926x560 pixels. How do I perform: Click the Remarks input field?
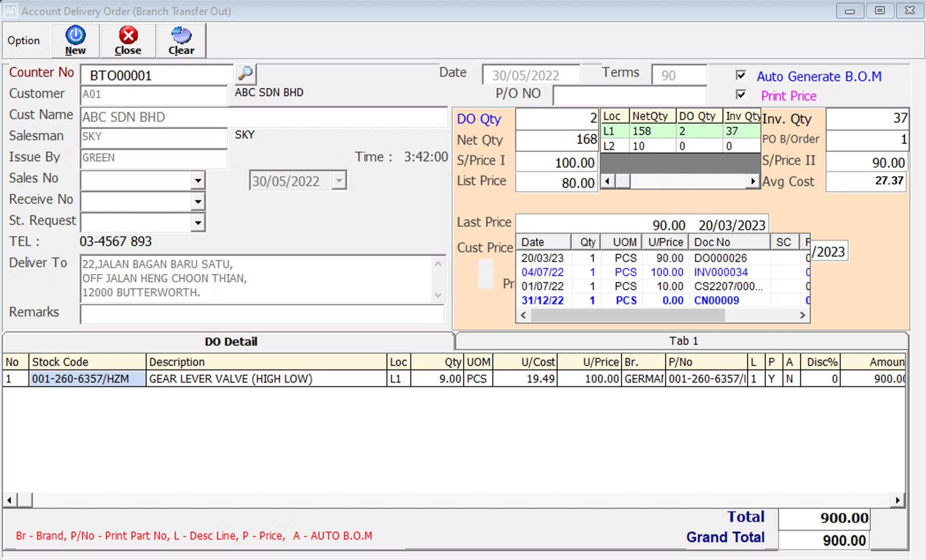[262, 314]
